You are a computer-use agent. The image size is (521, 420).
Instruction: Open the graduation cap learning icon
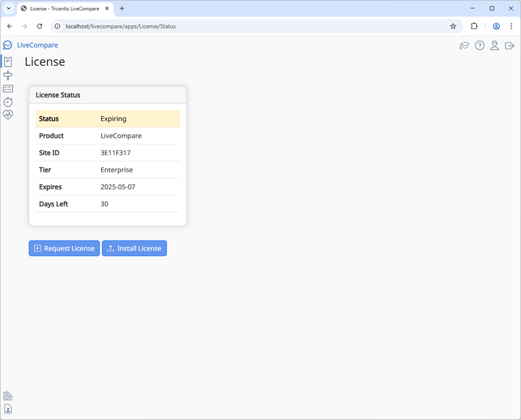point(464,46)
